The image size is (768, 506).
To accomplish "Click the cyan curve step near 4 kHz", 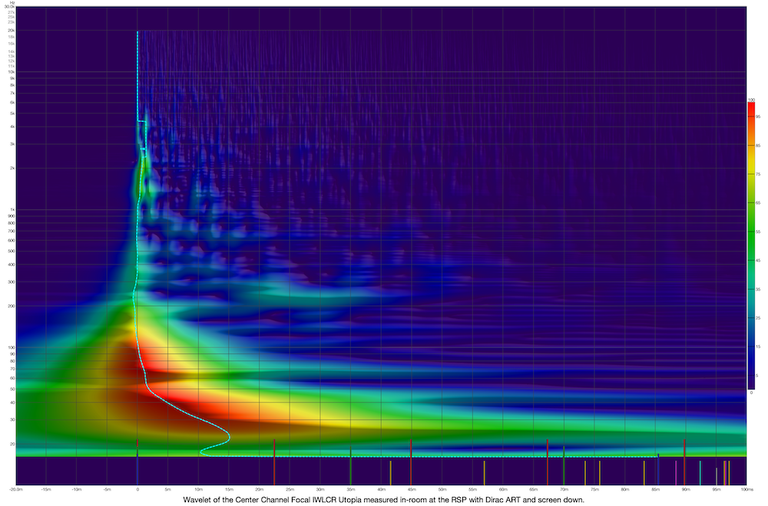I will [x=143, y=122].
